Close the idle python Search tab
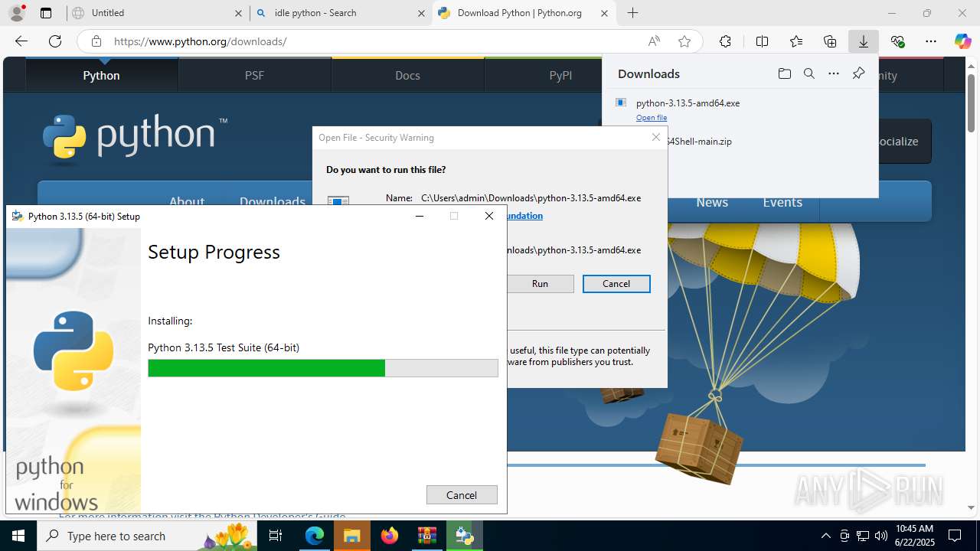The height and width of the screenshot is (551, 980). pyautogui.click(x=421, y=13)
